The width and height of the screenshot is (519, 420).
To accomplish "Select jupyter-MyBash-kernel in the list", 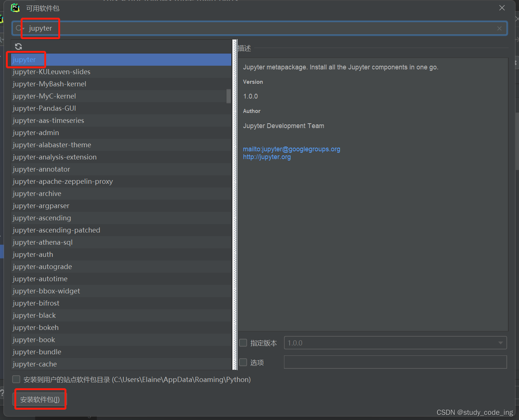I will tap(121, 84).
